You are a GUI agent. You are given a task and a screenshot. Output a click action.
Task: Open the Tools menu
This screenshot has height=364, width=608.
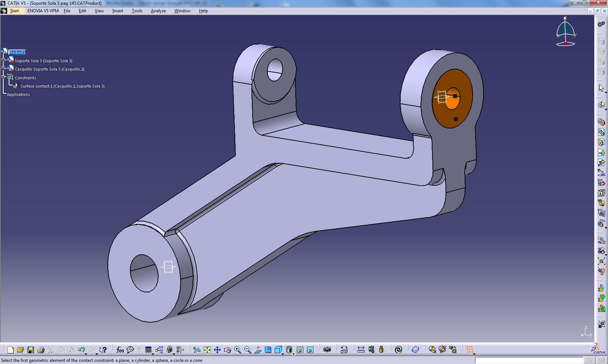(x=137, y=11)
